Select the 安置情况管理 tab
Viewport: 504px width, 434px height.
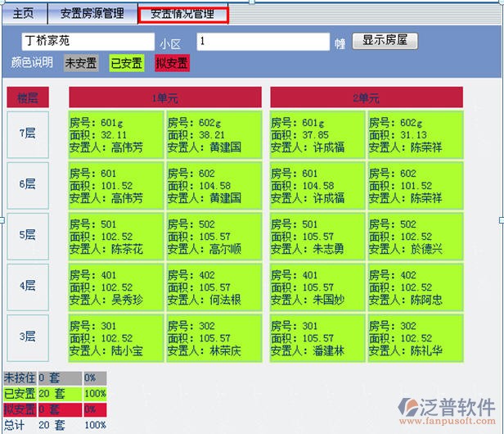click(x=182, y=14)
